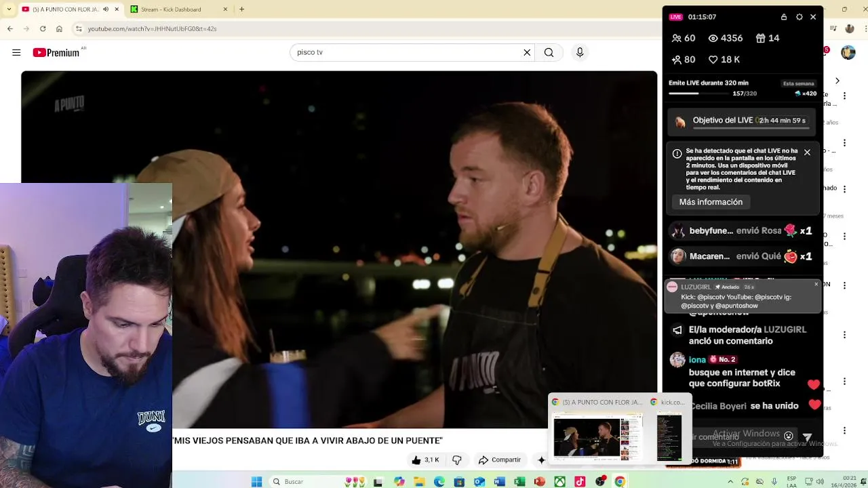This screenshot has width=868, height=488.
Task: View the 18 K likes stat
Action: 724,60
